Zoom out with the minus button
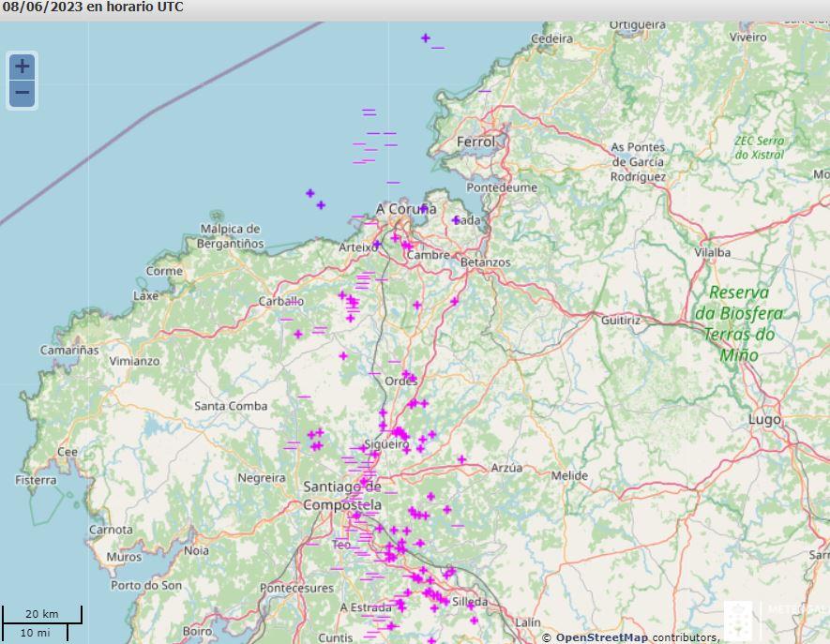Viewport: 830px width, 644px height. click(23, 93)
